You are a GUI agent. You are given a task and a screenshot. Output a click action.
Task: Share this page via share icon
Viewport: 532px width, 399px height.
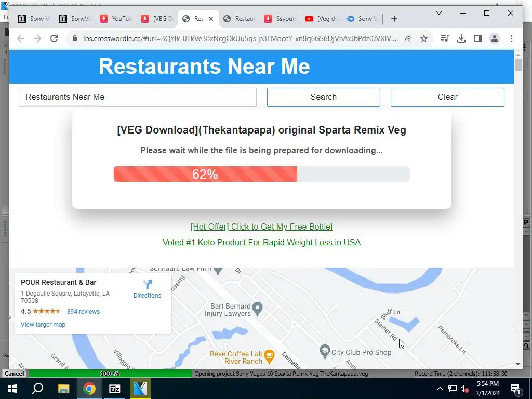(407, 38)
